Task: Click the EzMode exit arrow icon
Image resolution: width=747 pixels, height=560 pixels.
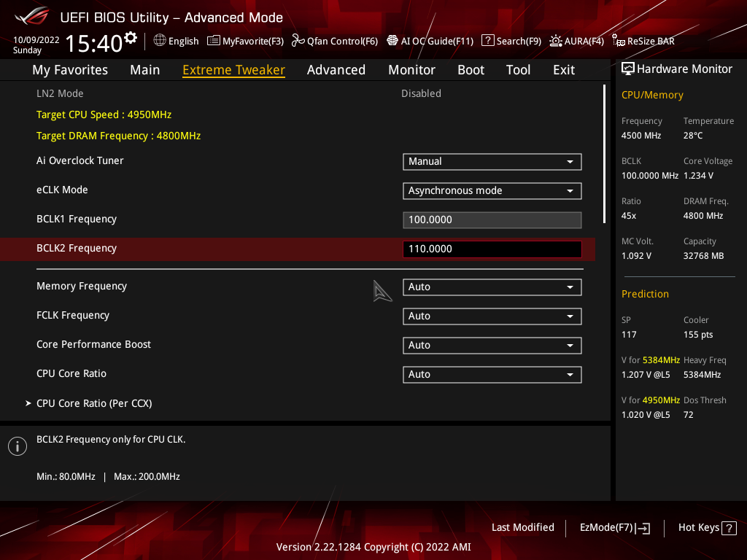Action: 643,528
